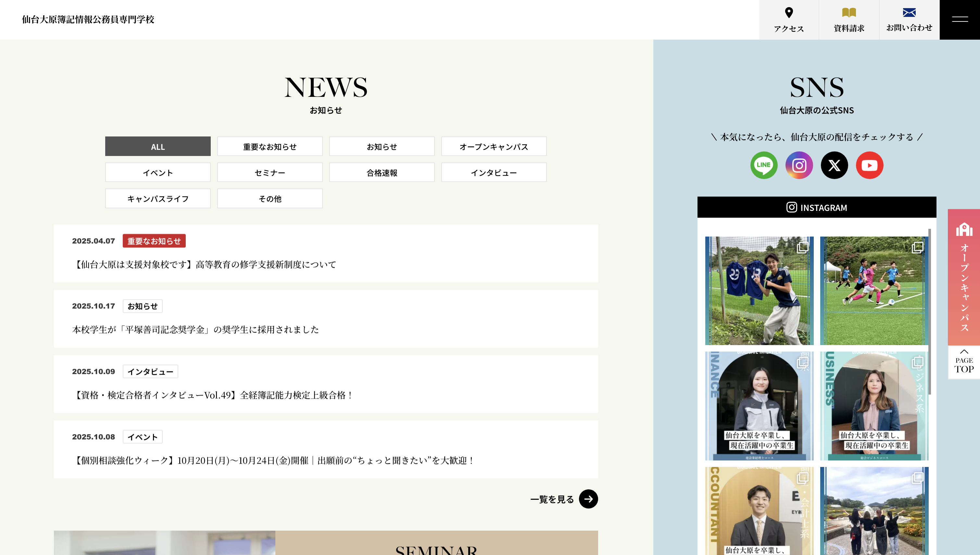This screenshot has width=980, height=555.
Task: Click the PAGE TOP button
Action: (964, 362)
